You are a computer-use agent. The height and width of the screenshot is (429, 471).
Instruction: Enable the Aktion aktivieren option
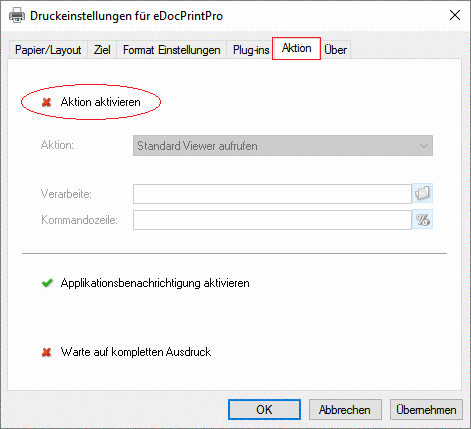(91, 102)
